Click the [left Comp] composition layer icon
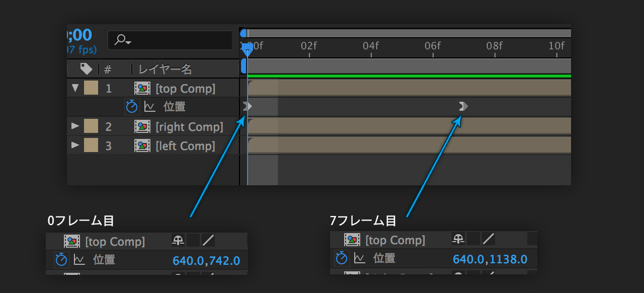This screenshot has width=644, height=293. 142,146
